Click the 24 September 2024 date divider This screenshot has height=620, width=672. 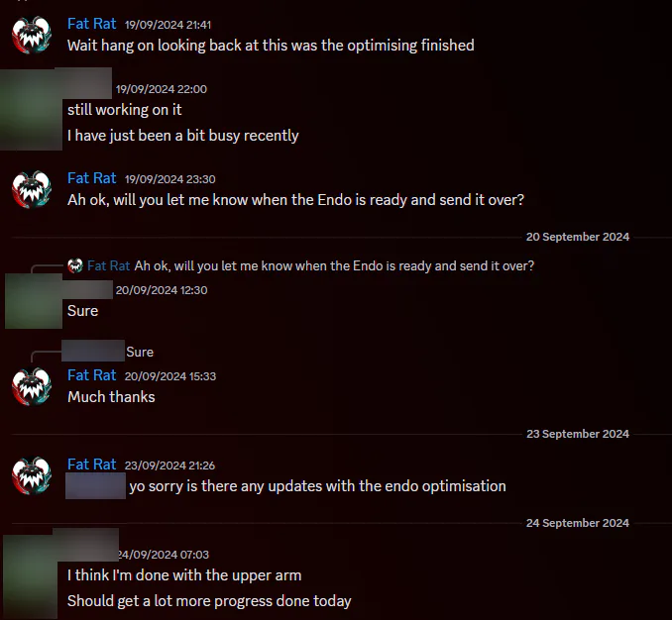tap(577, 523)
